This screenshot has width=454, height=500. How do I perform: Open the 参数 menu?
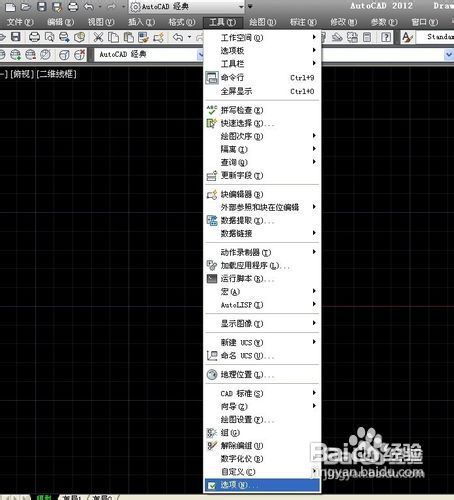click(x=384, y=22)
